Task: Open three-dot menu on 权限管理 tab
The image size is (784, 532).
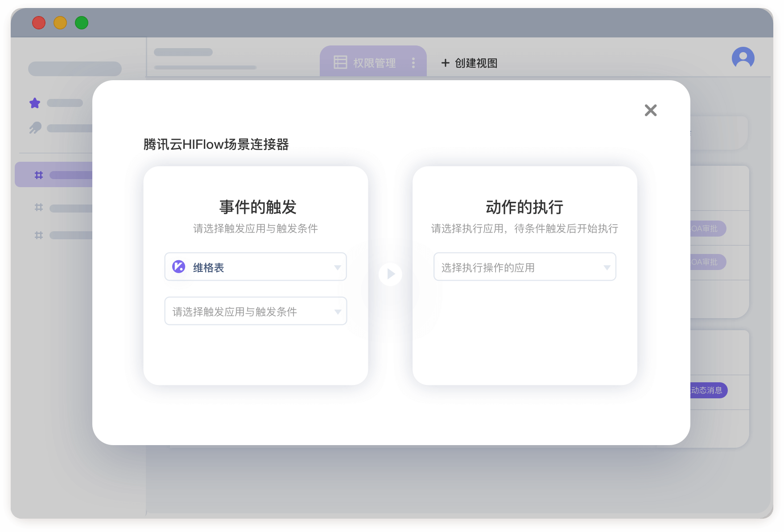Action: 413,63
